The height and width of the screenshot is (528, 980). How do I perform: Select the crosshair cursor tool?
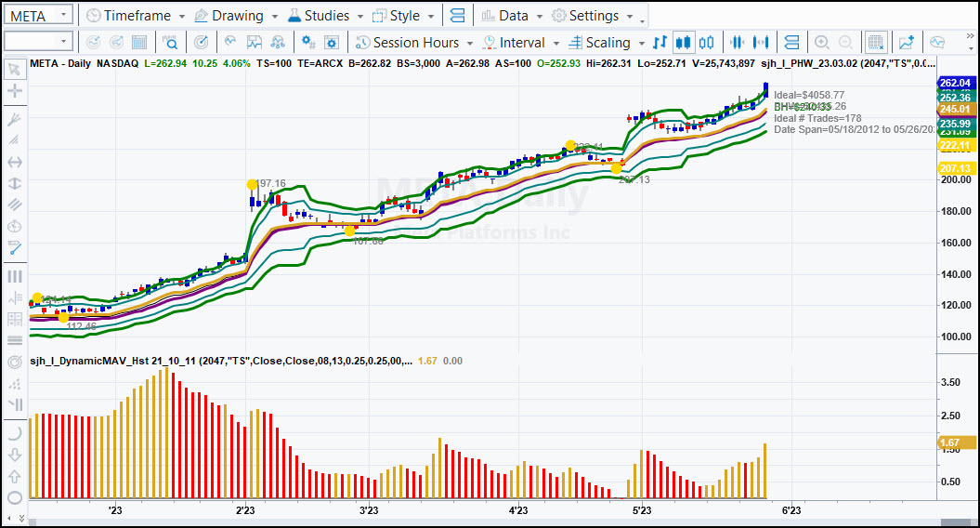[x=14, y=91]
